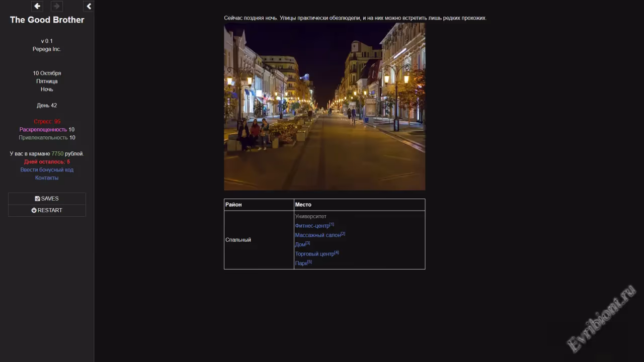Click the red Стресс: 95 stat
644x362 pixels.
click(x=47, y=122)
